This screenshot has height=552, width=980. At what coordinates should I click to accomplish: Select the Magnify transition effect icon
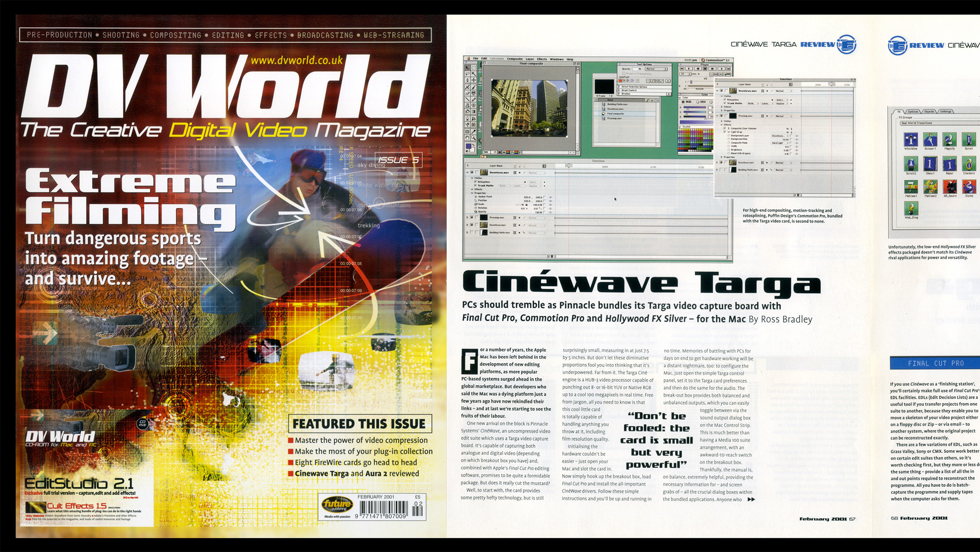pos(949,140)
